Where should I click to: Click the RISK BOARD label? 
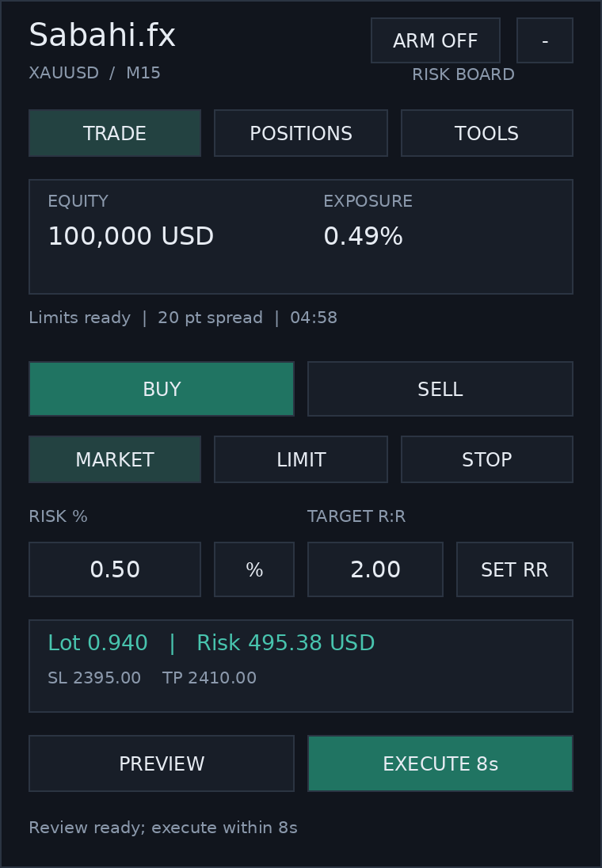(x=463, y=74)
